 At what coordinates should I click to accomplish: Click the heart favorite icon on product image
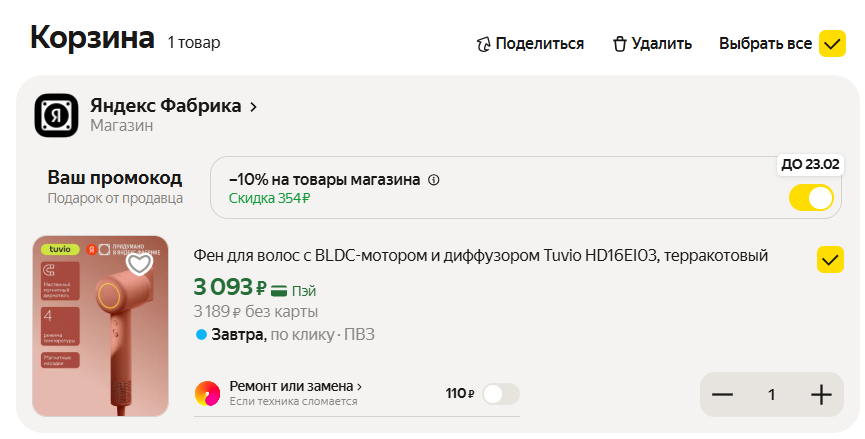pyautogui.click(x=139, y=264)
